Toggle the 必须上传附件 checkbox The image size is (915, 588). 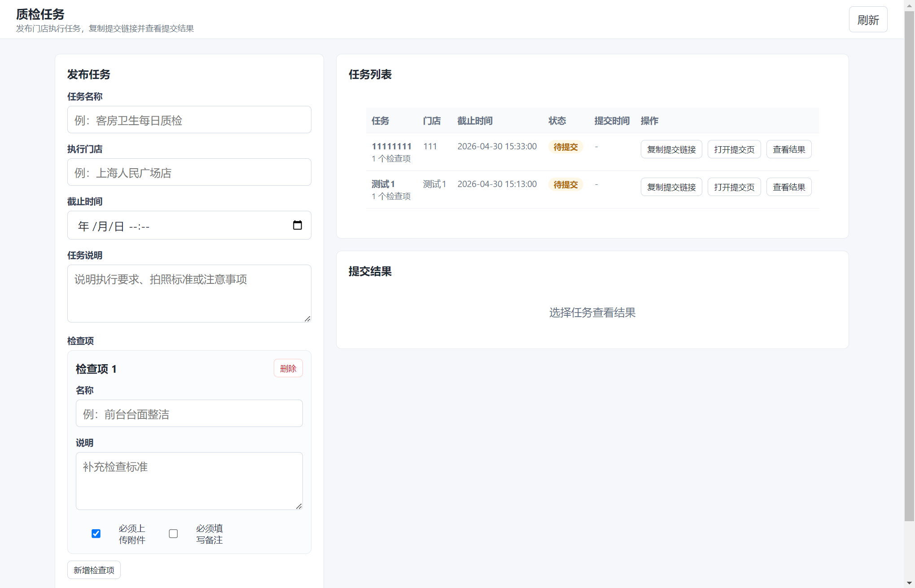pyautogui.click(x=96, y=534)
